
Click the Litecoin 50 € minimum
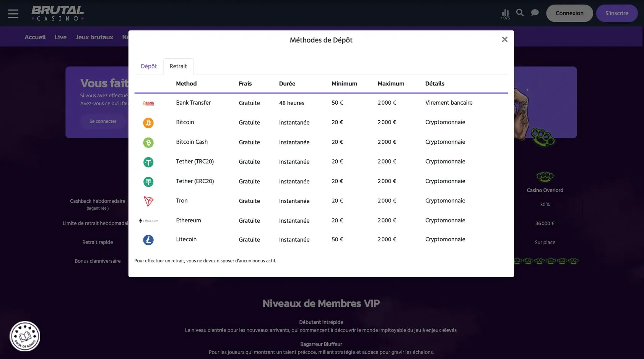[337, 239]
